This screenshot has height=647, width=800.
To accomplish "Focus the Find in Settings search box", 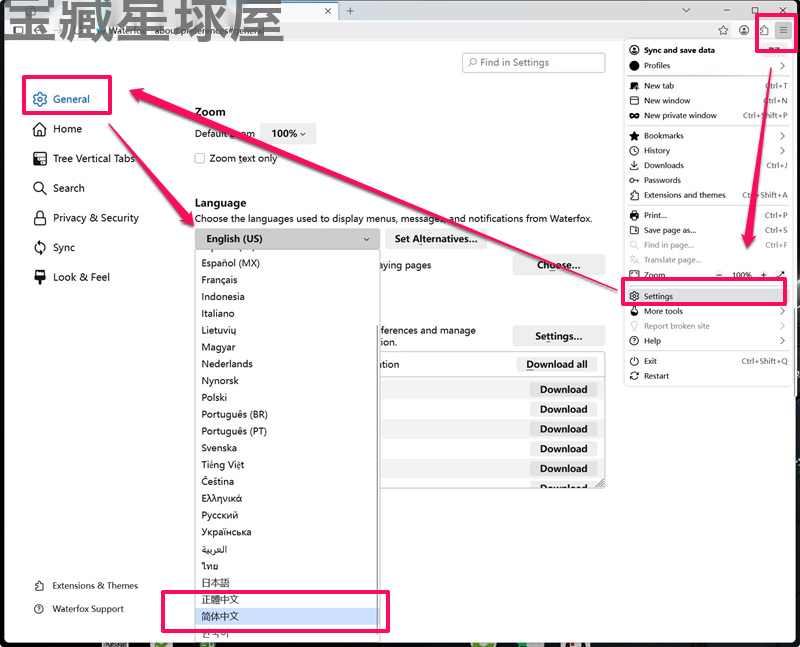I will point(534,62).
